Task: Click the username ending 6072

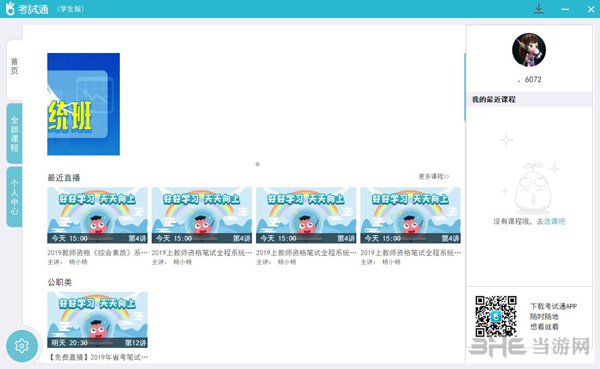Action: (x=530, y=80)
